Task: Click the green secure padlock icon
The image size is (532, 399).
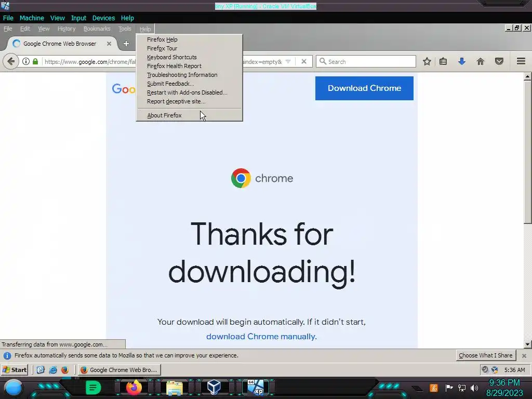Action: click(x=35, y=61)
